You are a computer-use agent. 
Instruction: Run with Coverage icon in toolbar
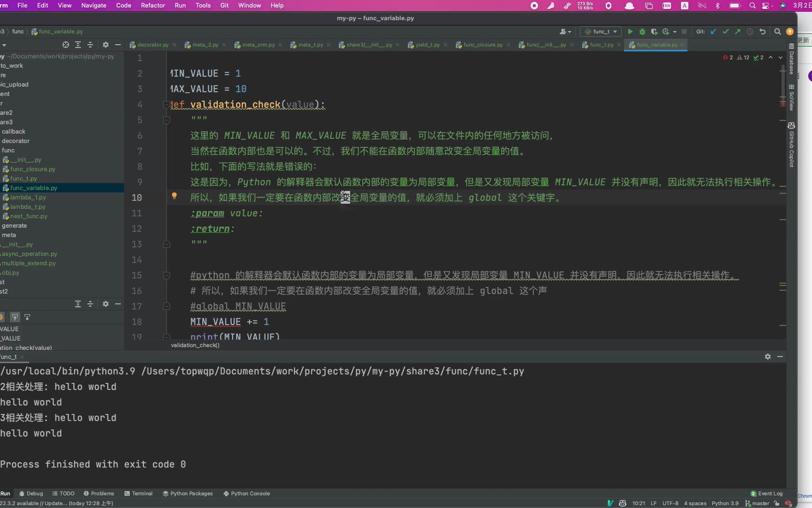tap(654, 32)
